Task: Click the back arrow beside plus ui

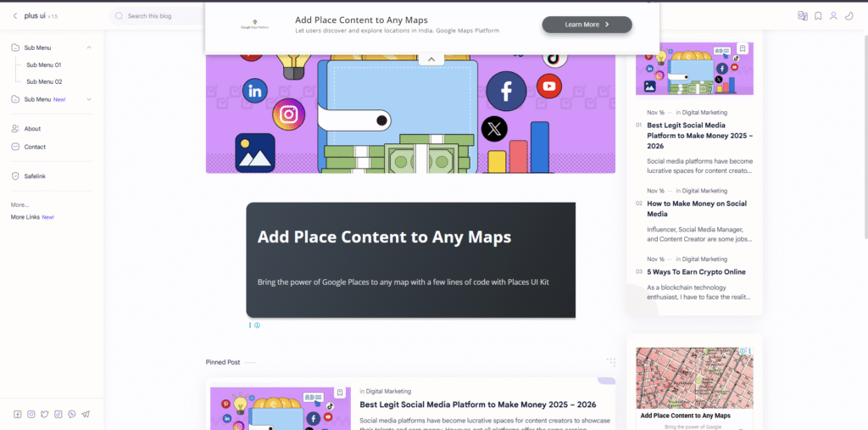Action: pyautogui.click(x=15, y=16)
